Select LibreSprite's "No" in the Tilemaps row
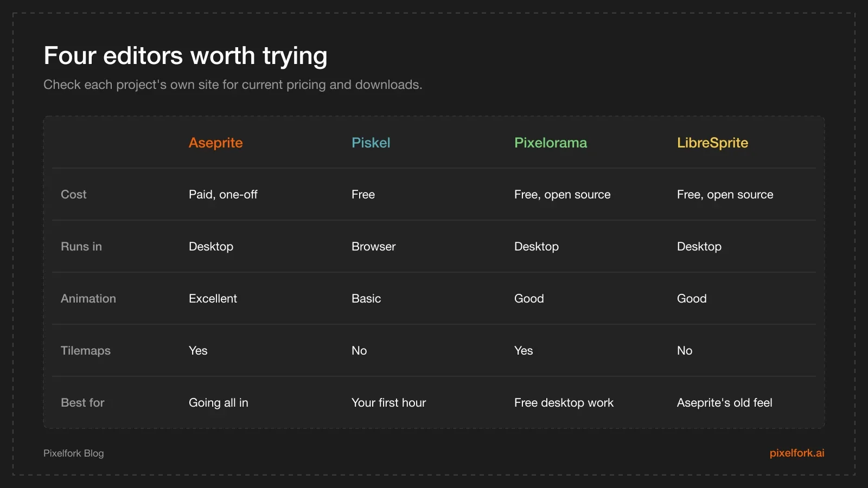 (x=685, y=350)
